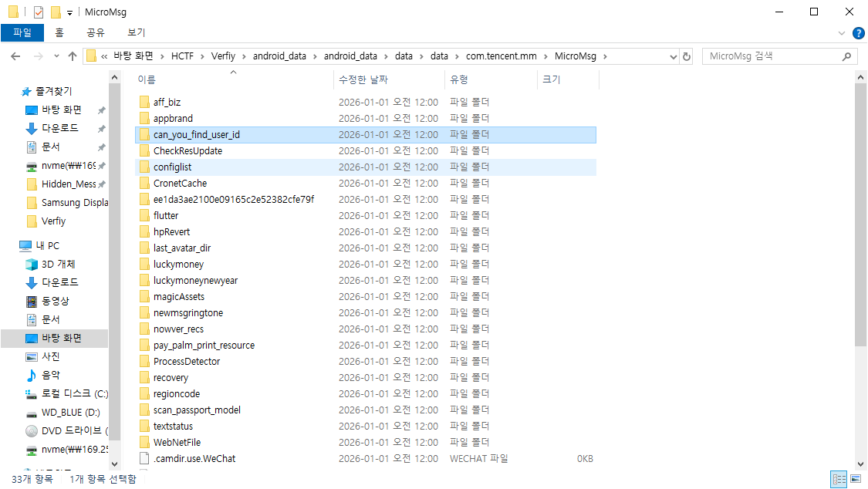Switch to large icons view button
This screenshot has height=489, width=868.
[x=856, y=479]
